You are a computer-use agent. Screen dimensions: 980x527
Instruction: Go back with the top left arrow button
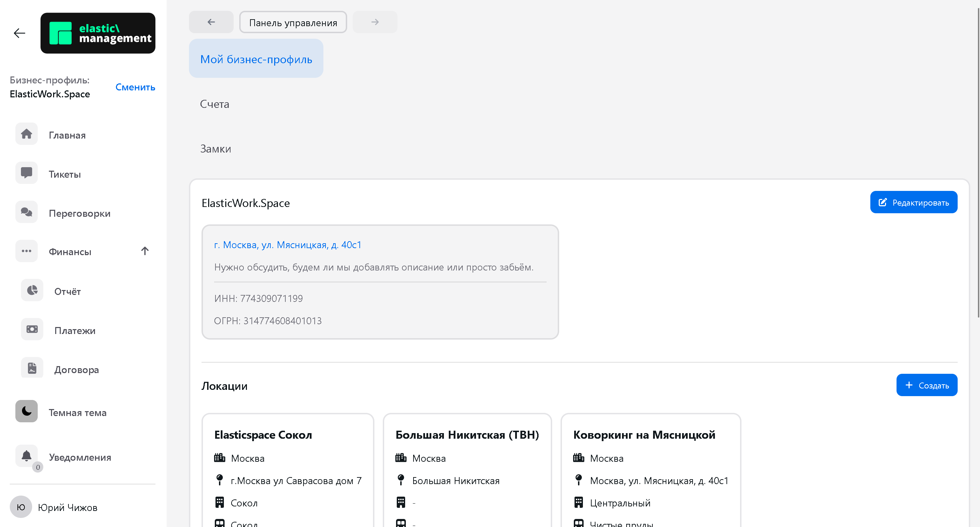point(211,22)
